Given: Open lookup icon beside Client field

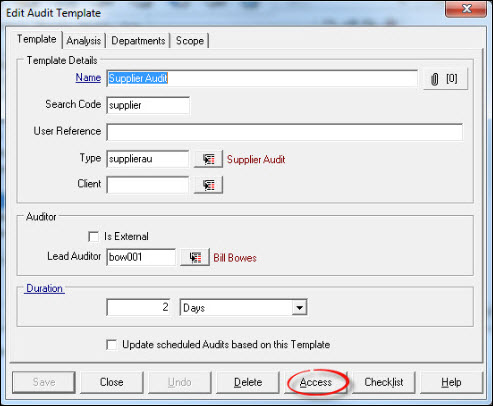Looking at the screenshot, I should click(208, 185).
